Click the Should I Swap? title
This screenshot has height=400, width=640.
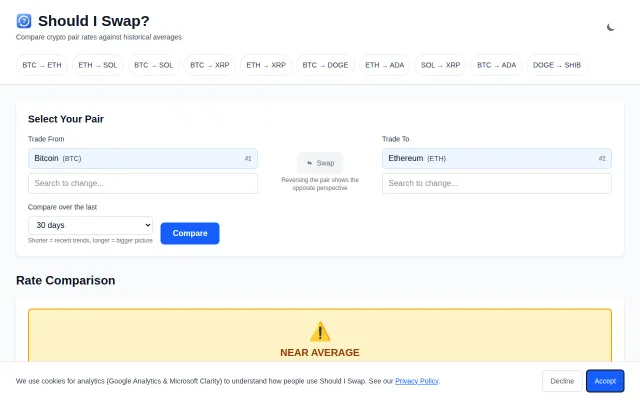(93, 21)
